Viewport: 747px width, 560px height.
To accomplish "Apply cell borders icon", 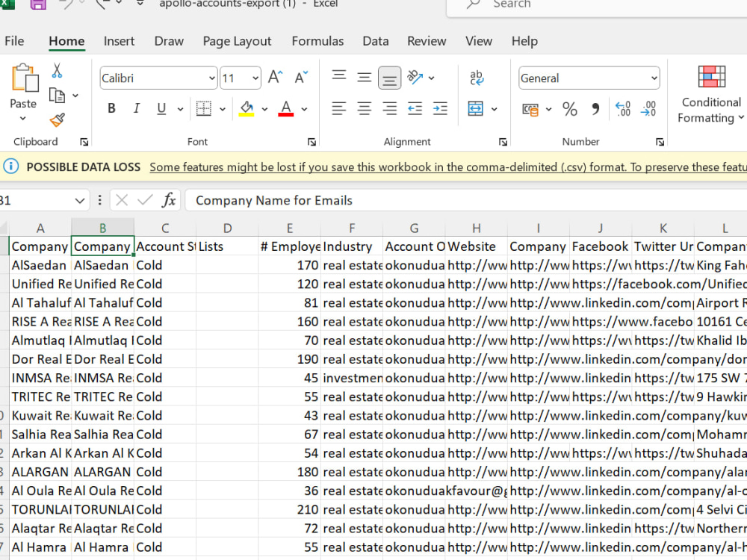I will [x=204, y=108].
